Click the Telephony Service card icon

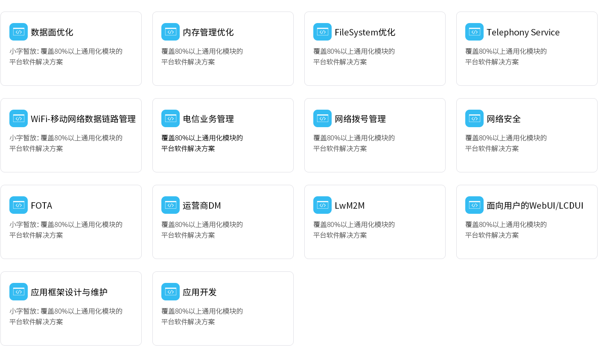coord(474,32)
